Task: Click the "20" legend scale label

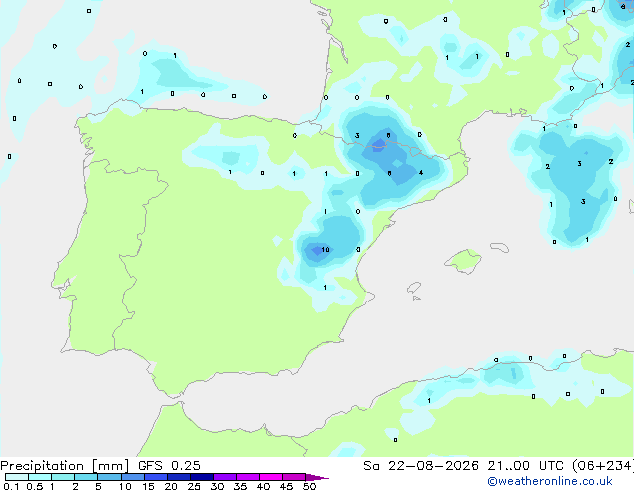Action: click(171, 486)
